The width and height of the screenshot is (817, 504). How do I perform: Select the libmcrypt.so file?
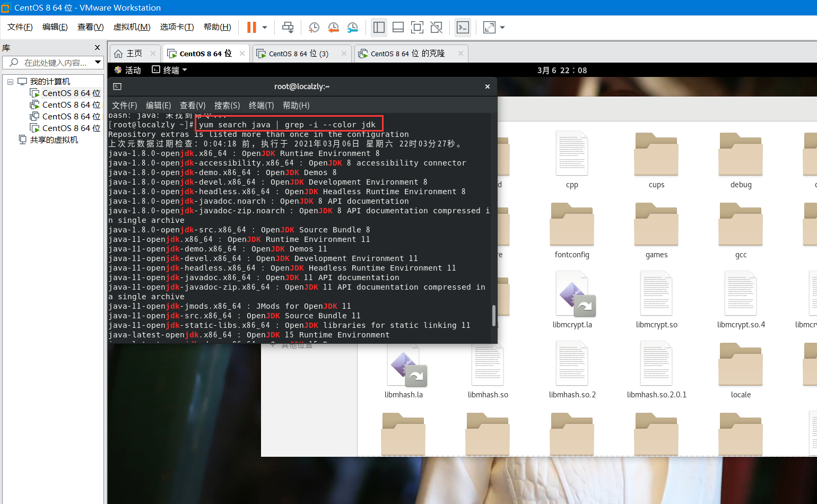pyautogui.click(x=656, y=300)
